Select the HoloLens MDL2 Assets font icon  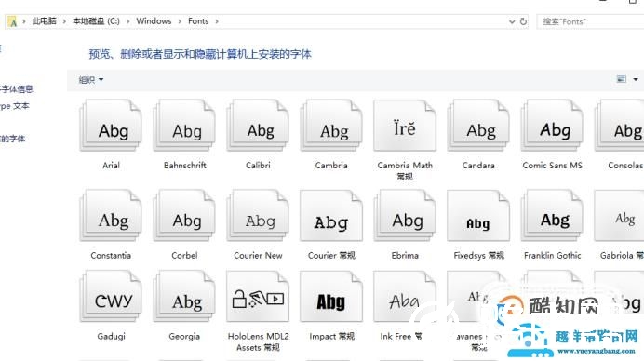(258, 297)
